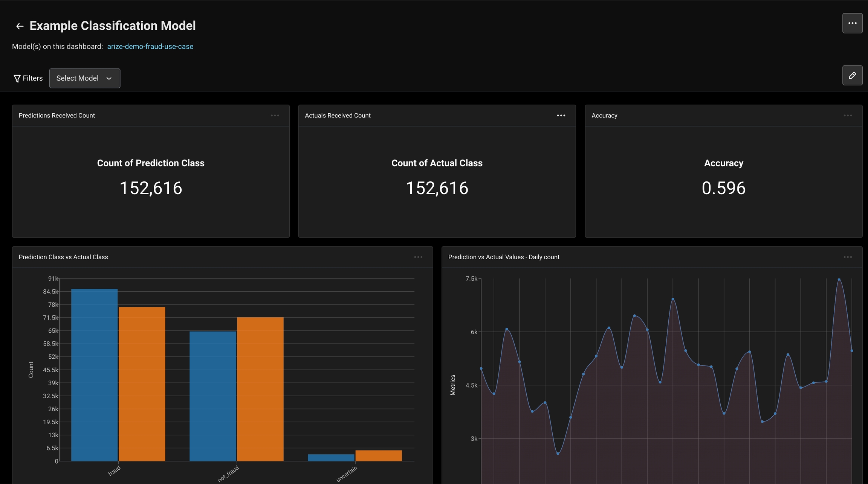The height and width of the screenshot is (484, 868).
Task: Click the highest peak point on line chart
Action: [x=839, y=280]
